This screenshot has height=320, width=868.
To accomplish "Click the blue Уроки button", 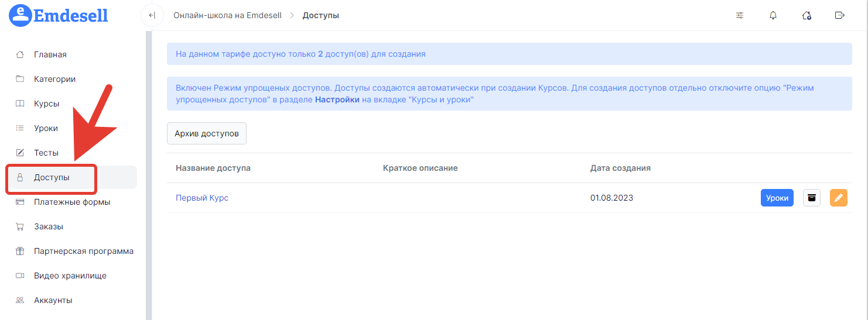I will (777, 198).
